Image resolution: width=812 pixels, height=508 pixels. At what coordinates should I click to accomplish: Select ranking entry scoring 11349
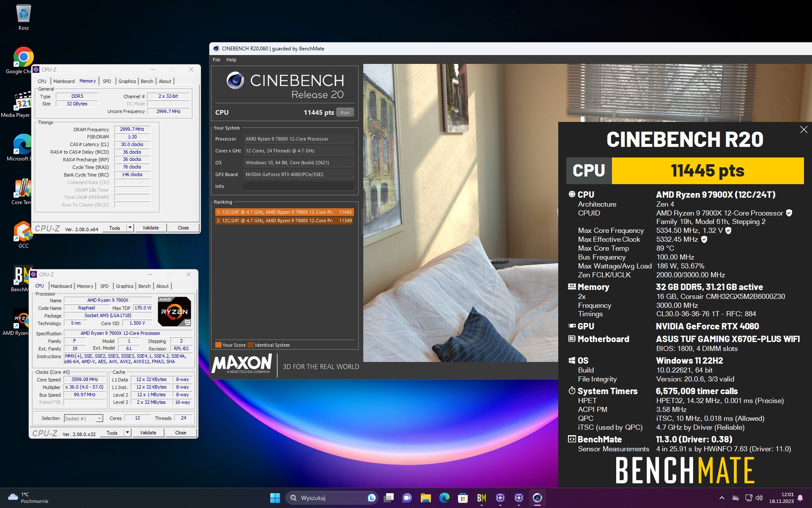pyautogui.click(x=284, y=221)
